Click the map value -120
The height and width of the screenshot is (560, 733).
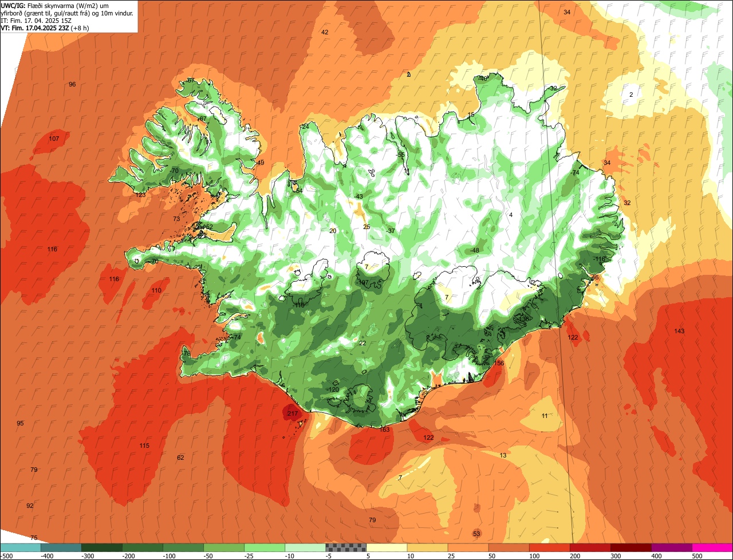click(x=333, y=389)
